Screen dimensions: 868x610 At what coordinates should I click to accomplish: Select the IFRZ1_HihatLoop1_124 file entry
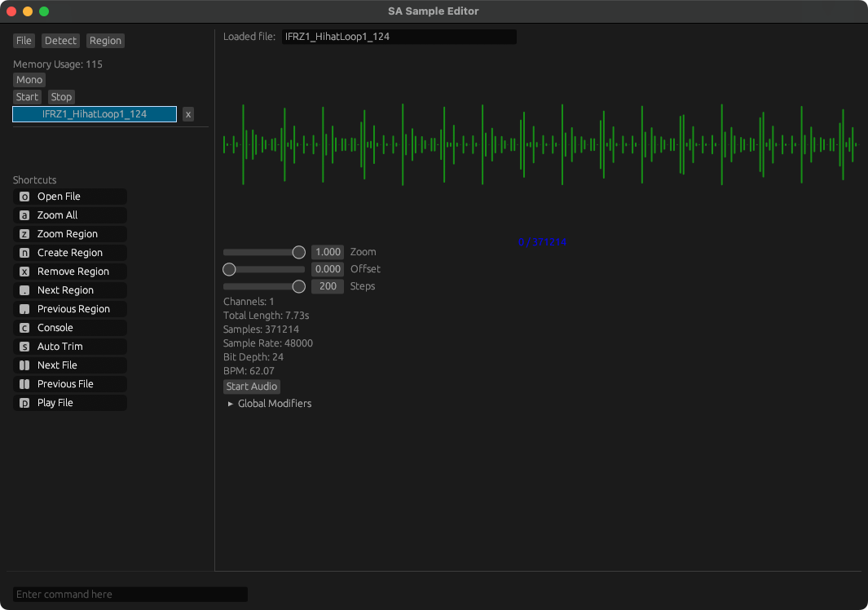pos(95,114)
